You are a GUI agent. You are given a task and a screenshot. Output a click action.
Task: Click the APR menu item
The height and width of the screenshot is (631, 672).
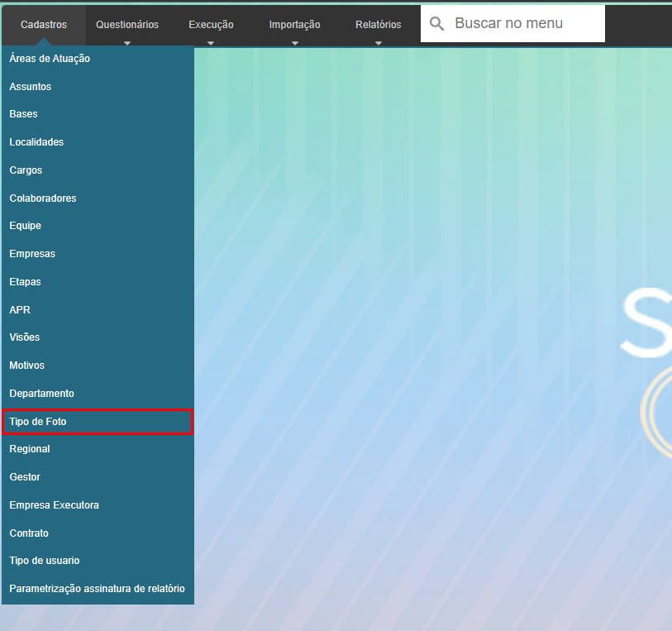[20, 310]
